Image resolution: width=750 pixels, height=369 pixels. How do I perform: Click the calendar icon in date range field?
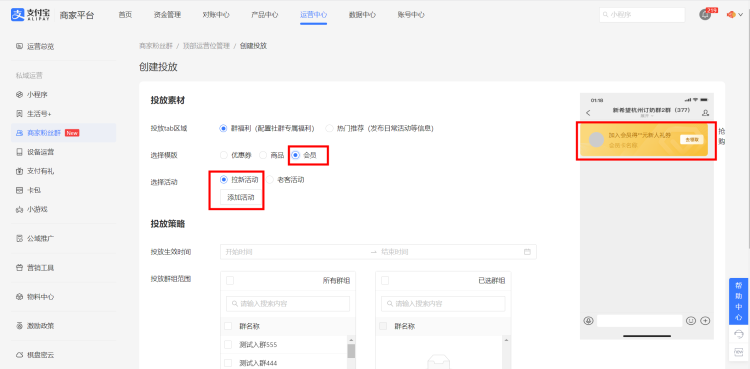coord(528,252)
